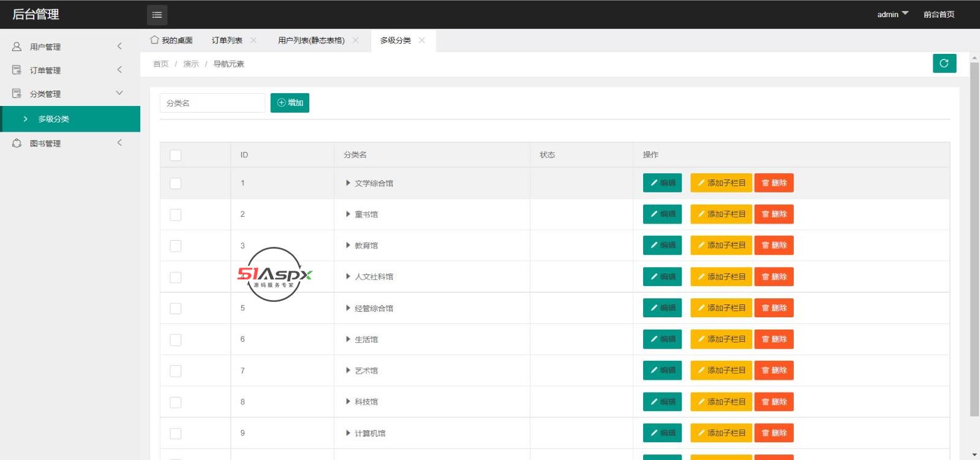Screen dimensions: 980x460
Task: Click the 首页 breadcrumb link
Action: (x=160, y=64)
